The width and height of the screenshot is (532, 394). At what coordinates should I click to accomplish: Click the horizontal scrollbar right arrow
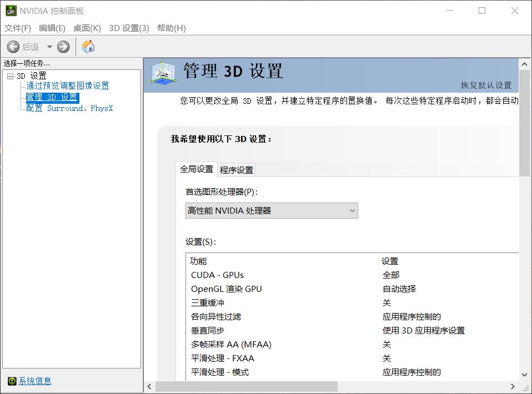[513, 386]
